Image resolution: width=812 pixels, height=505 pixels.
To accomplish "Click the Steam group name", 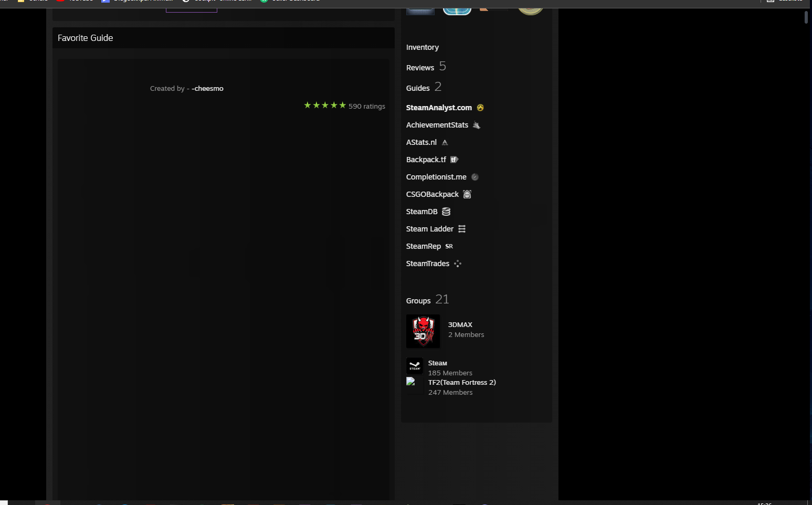I will pyautogui.click(x=438, y=363).
